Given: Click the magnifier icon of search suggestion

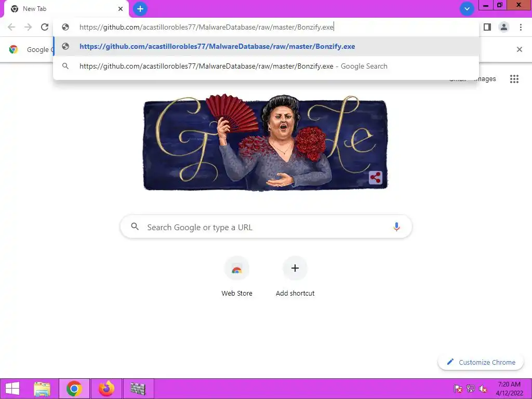Looking at the screenshot, I should (x=65, y=66).
